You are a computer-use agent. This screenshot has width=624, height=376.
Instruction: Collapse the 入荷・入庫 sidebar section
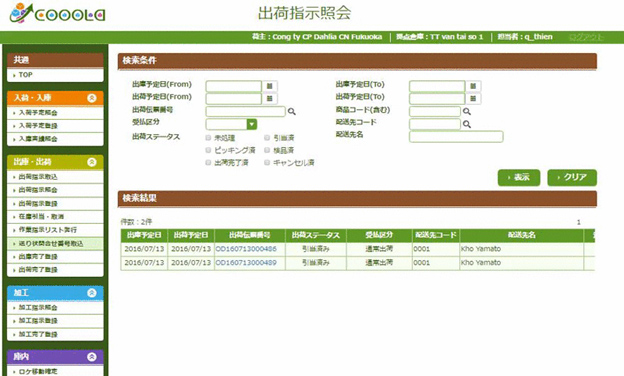(92, 98)
